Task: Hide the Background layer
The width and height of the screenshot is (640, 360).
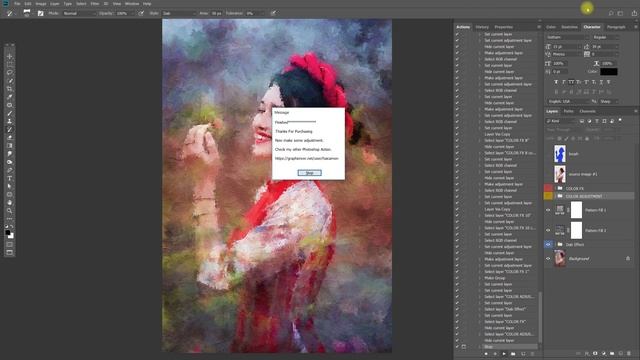Action: 548,258
